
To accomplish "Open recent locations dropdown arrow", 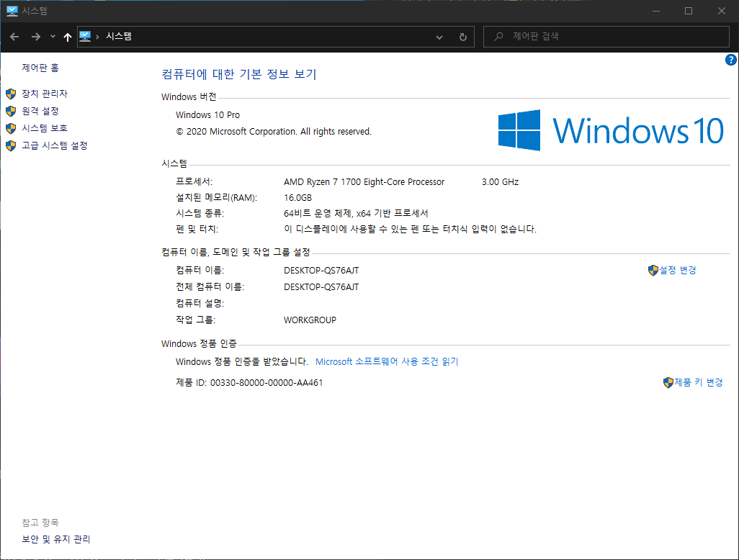I will click(x=53, y=37).
